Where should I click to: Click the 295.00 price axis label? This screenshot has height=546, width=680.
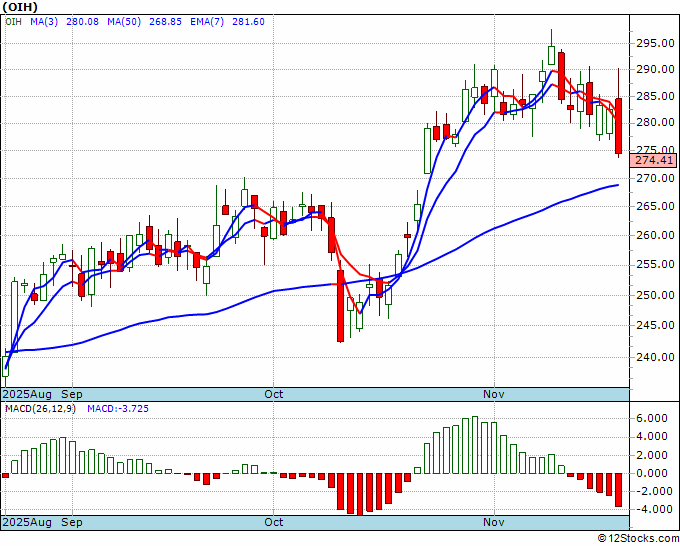(655, 43)
